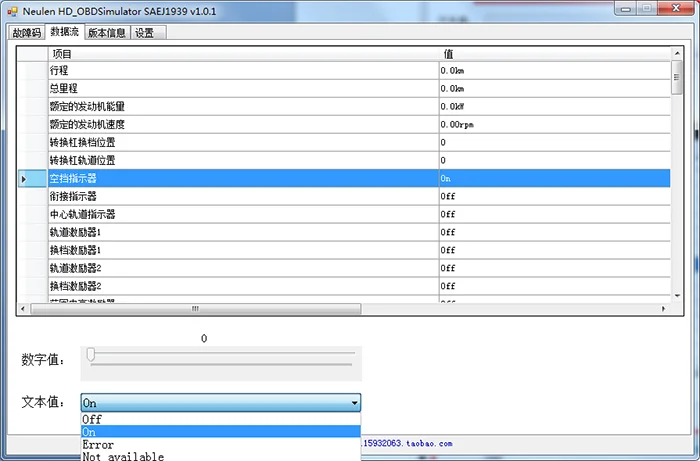Image resolution: width=700 pixels, height=461 pixels.
Task: Select the 衔接指示器 row
Action: tap(344, 196)
